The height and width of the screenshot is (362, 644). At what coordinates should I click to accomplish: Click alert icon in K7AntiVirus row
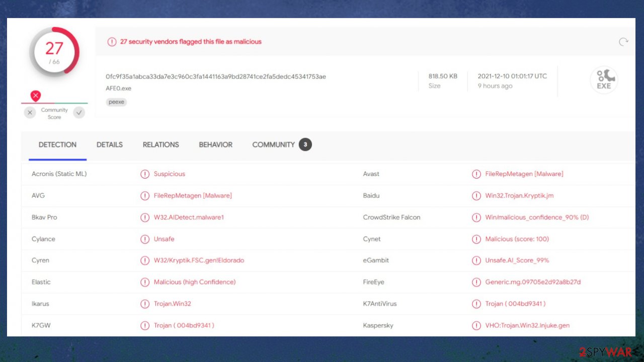tap(476, 304)
